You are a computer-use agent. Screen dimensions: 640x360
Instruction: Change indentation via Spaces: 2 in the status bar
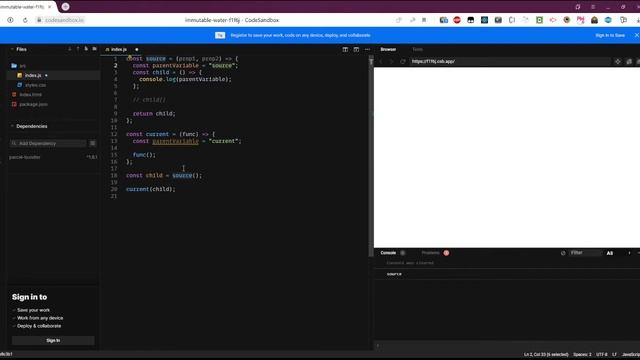click(582, 354)
